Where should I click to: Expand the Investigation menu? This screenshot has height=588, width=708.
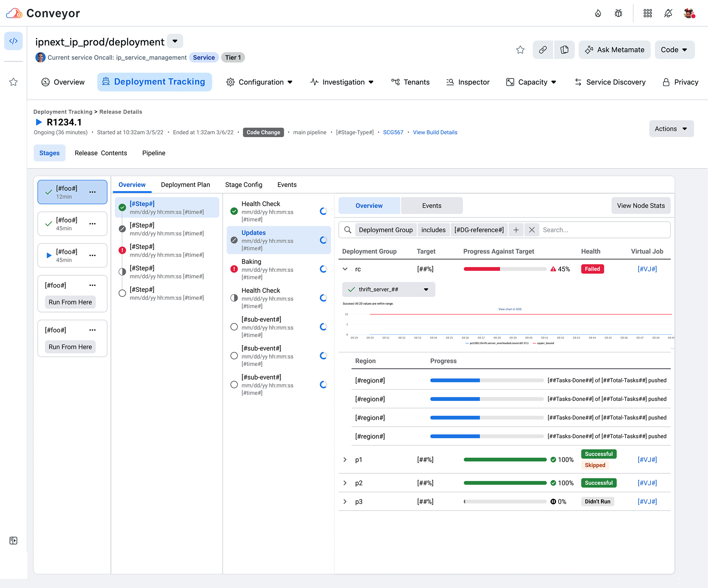pos(342,82)
